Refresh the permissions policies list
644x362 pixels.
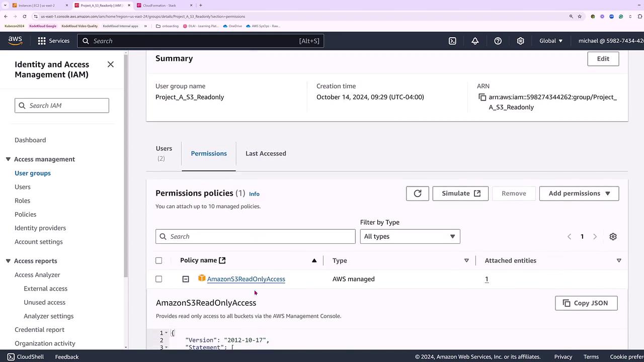pyautogui.click(x=418, y=194)
